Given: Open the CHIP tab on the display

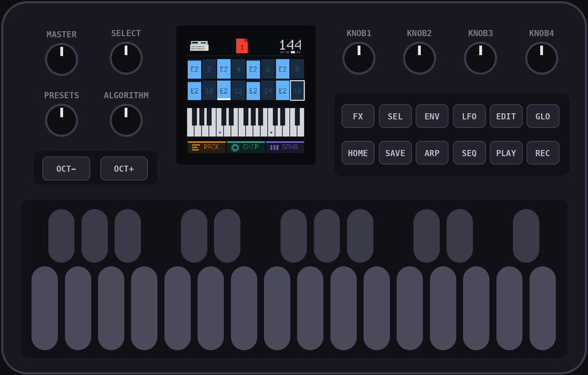Looking at the screenshot, I should click(x=246, y=148).
